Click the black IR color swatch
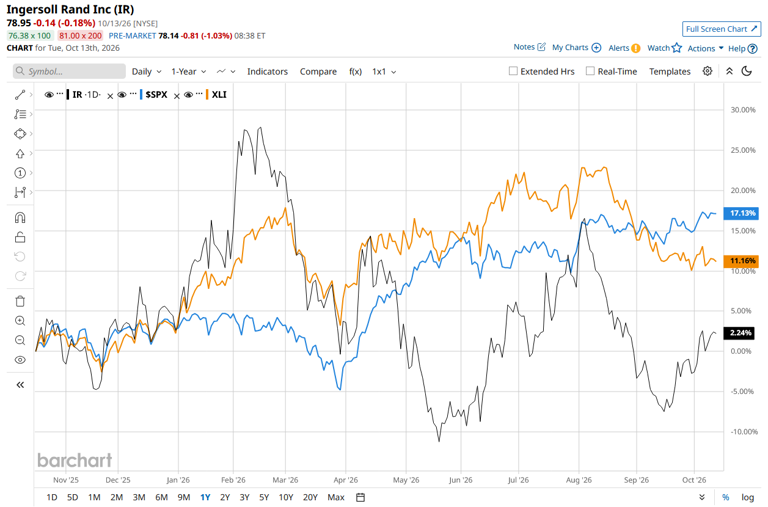768x507 pixels. click(x=68, y=95)
